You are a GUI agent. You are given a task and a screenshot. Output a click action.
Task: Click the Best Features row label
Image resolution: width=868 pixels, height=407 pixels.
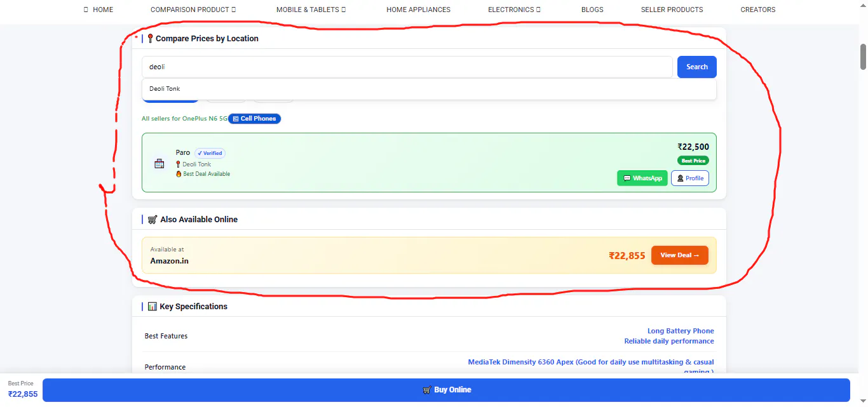166,336
